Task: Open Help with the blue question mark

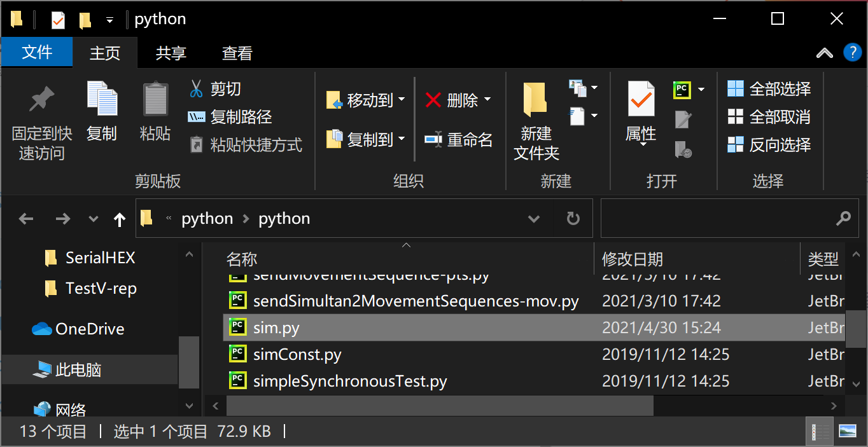Action: click(x=852, y=53)
